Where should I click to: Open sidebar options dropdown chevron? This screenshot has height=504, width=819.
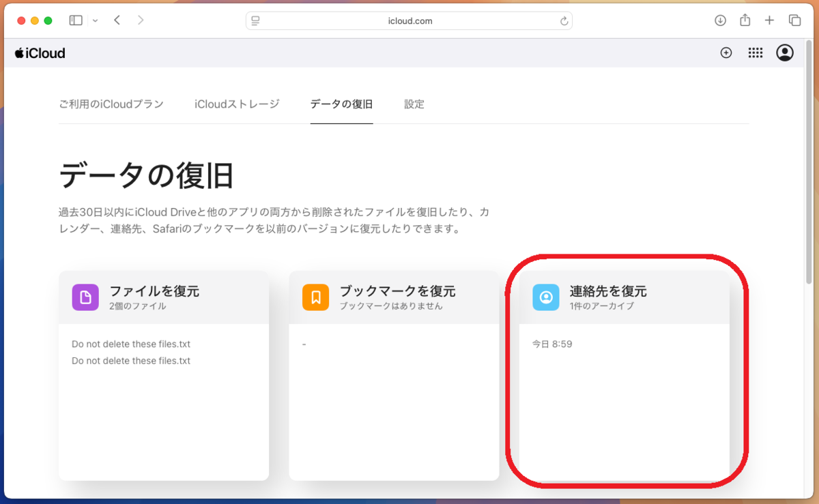[95, 20]
